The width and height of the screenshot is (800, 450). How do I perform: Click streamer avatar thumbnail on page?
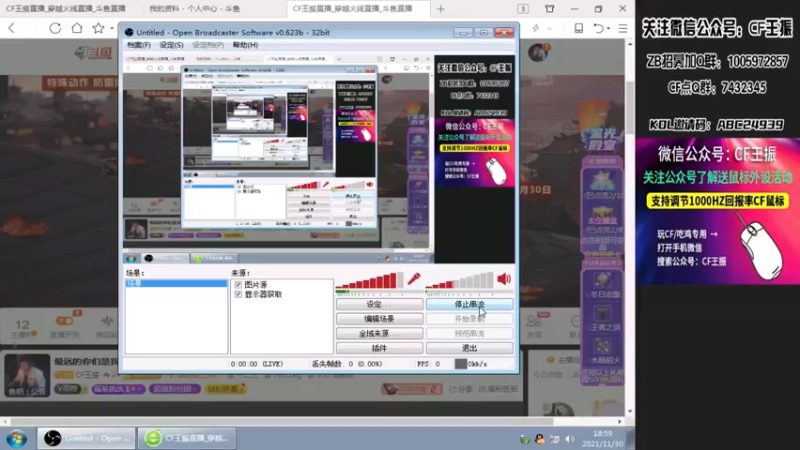[x=27, y=375]
